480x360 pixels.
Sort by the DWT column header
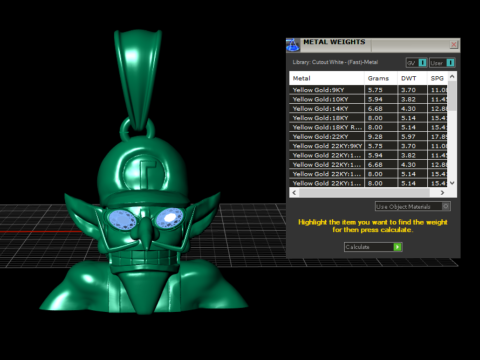coord(412,78)
